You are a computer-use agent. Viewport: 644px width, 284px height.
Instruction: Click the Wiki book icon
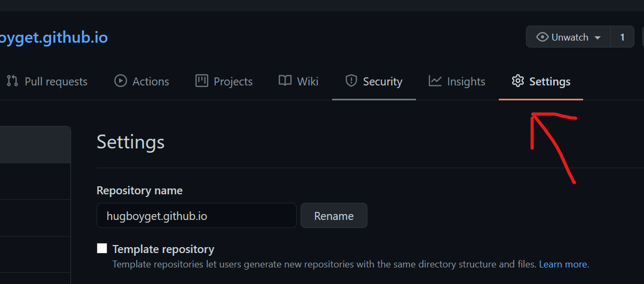(285, 81)
